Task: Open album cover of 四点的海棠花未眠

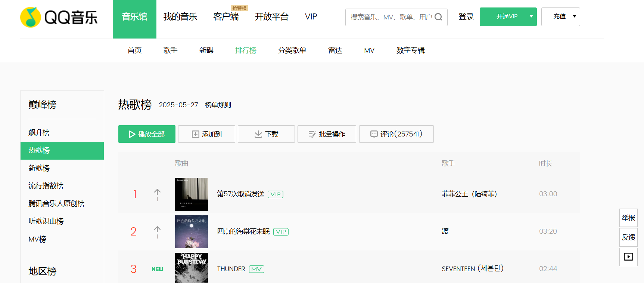Action: pyautogui.click(x=192, y=232)
